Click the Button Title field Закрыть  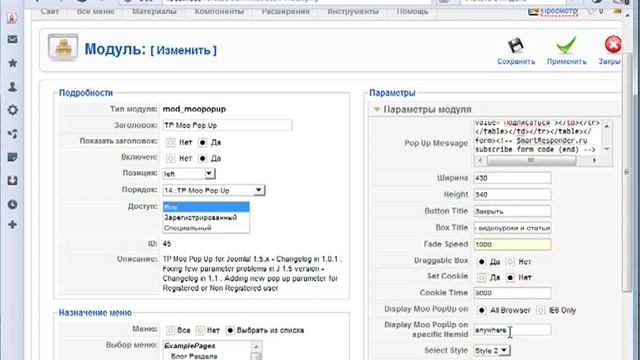tap(512, 211)
